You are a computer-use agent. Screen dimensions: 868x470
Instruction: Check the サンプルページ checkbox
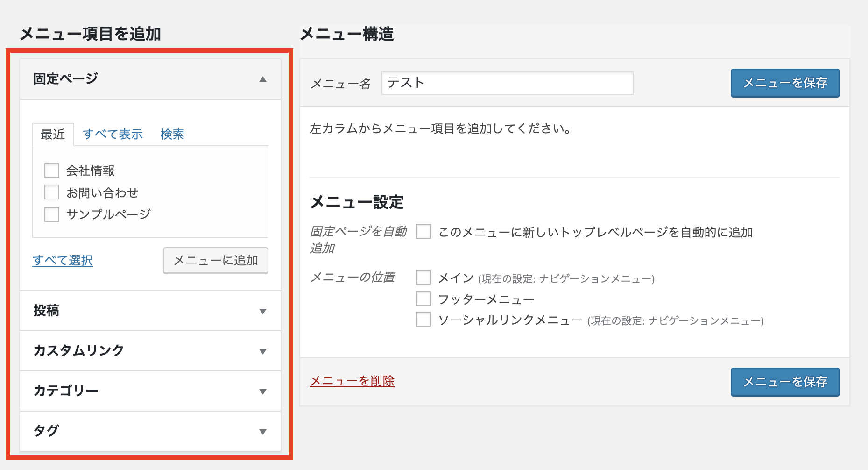51,214
